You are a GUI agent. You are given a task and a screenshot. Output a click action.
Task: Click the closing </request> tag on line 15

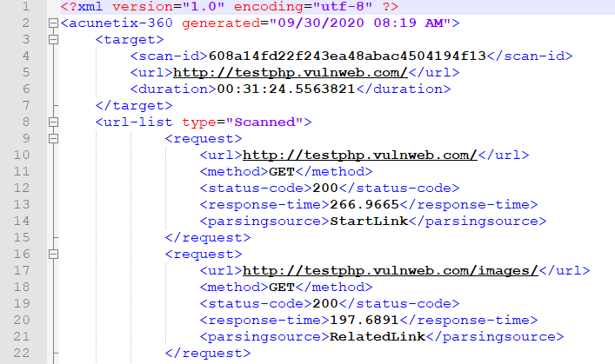[208, 238]
